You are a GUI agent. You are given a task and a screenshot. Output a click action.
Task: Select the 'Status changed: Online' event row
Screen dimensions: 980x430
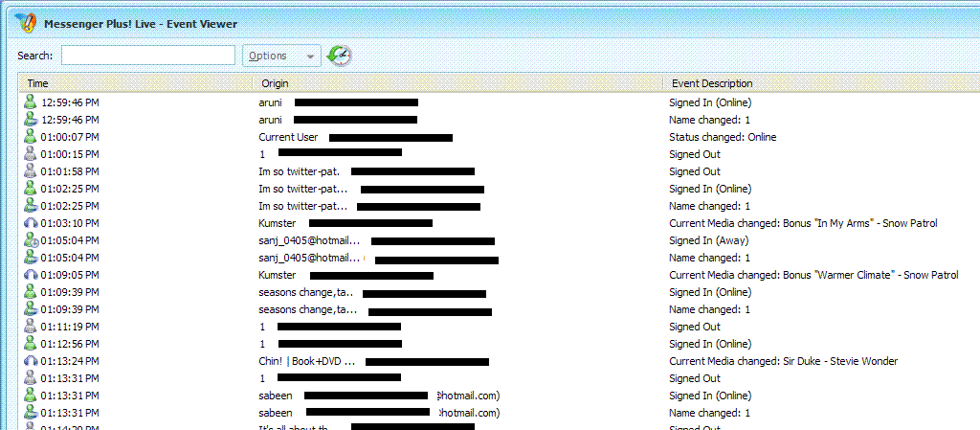[x=723, y=137]
